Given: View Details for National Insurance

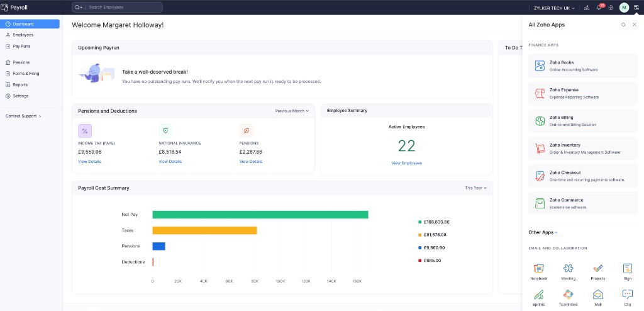Looking at the screenshot, I should tap(170, 162).
